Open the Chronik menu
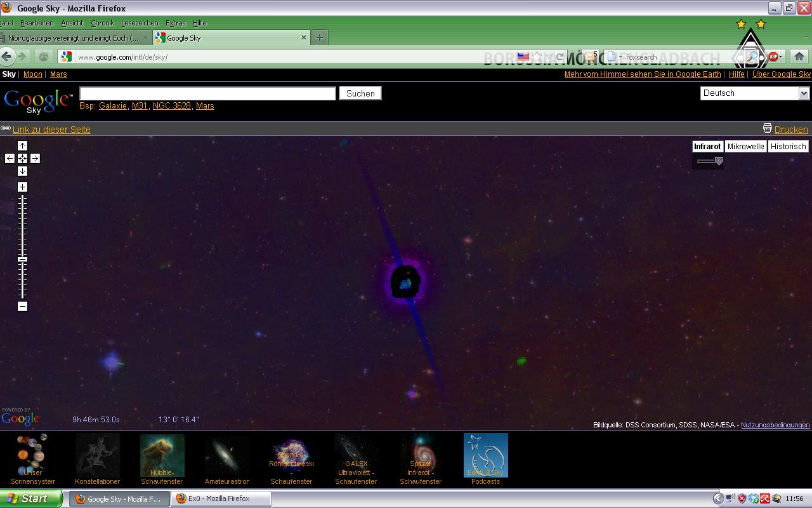Image resolution: width=812 pixels, height=508 pixels. (x=102, y=23)
